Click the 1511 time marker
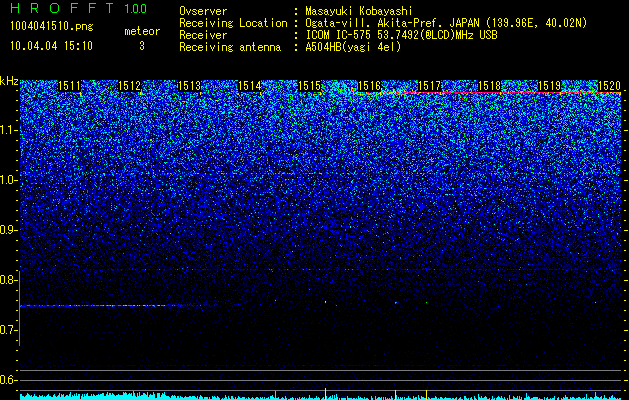 coord(69,86)
